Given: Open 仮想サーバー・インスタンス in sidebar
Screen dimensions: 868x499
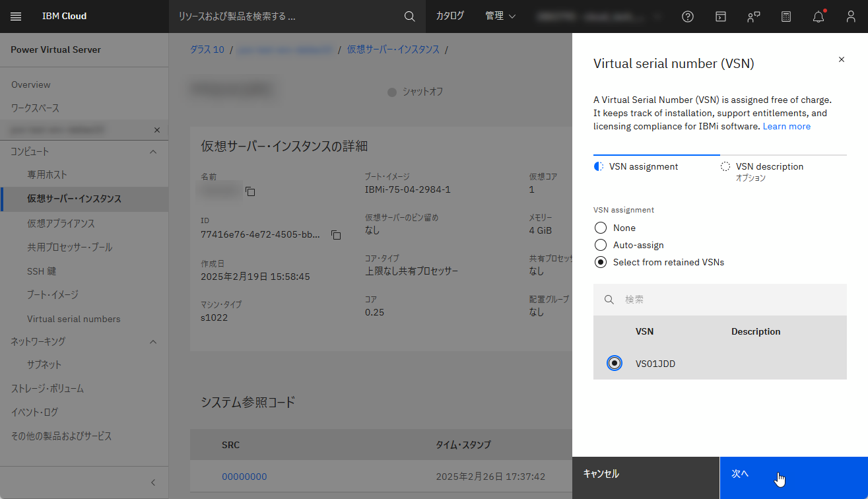Looking at the screenshot, I should 84,199.
